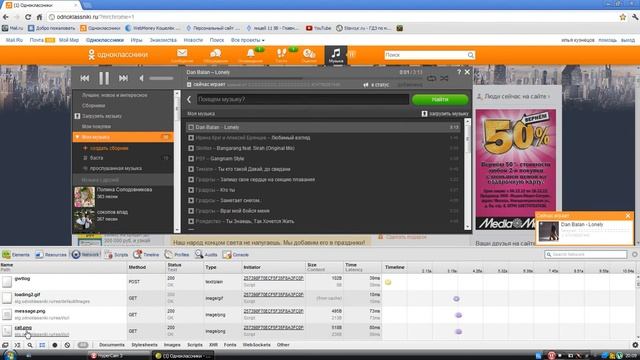640x360 pixels.
Task: Open Полина Солодовникова's music thumbnail
Action: (84, 197)
